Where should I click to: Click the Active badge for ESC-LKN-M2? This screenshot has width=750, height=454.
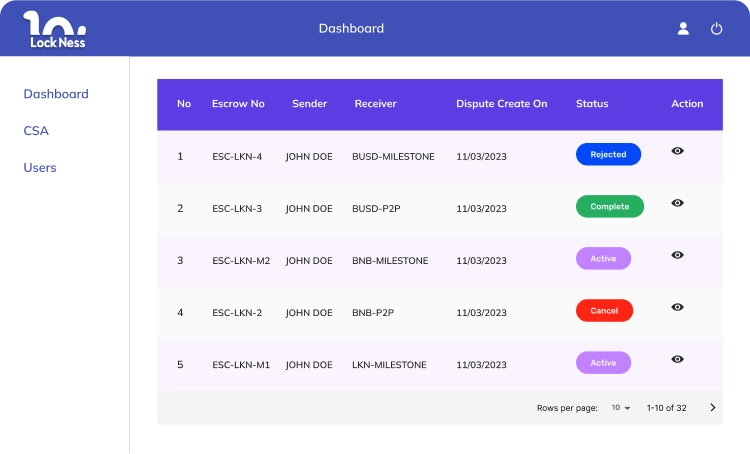[603, 259]
